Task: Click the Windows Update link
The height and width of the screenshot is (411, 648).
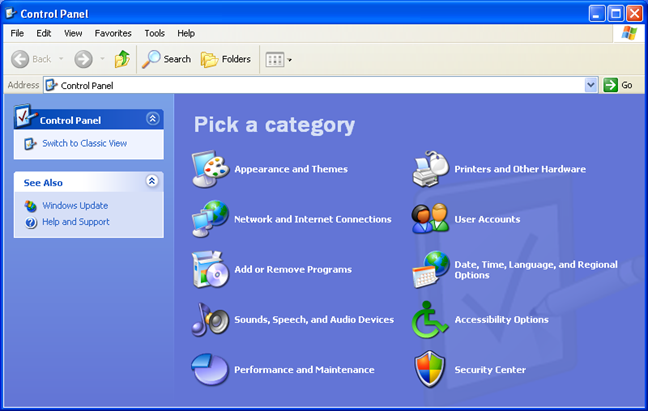Action: pyautogui.click(x=75, y=205)
